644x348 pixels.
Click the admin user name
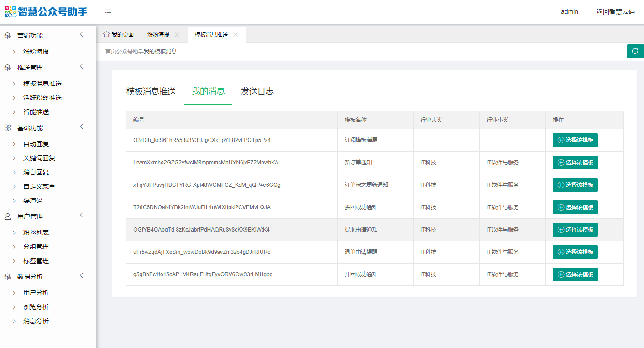pos(569,12)
